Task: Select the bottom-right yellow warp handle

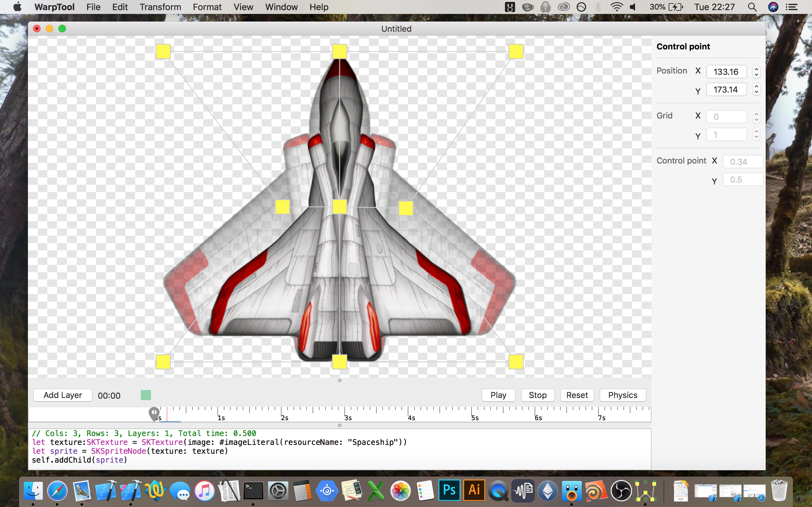Action: coord(516,362)
